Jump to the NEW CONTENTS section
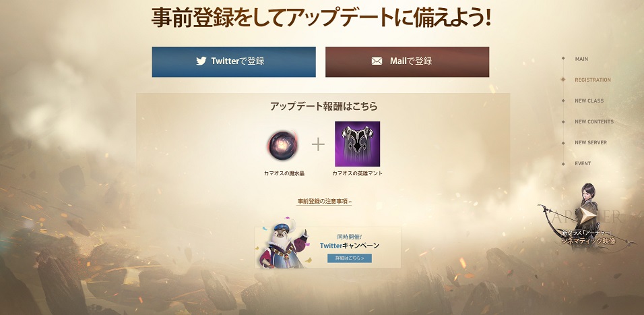The width and height of the screenshot is (644, 315). click(x=594, y=121)
